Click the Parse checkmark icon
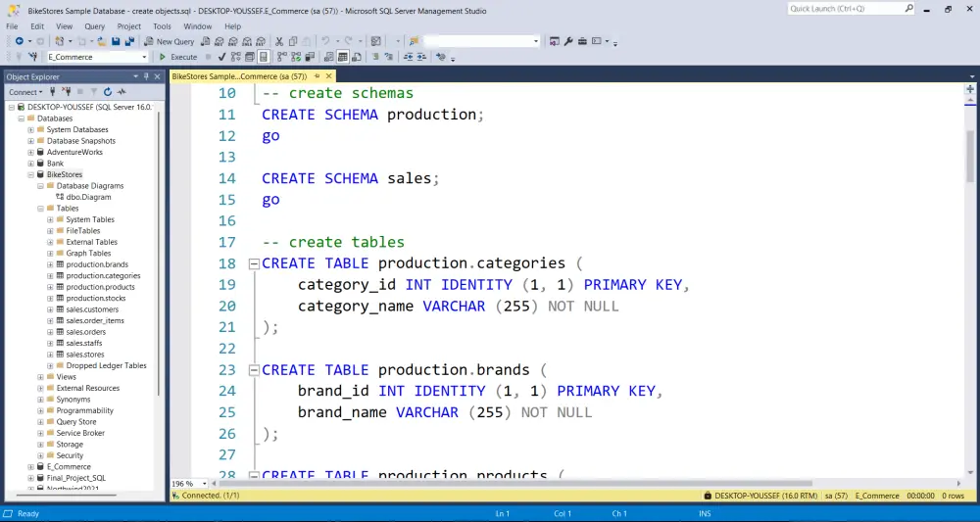This screenshot has width=980, height=522. (x=221, y=57)
